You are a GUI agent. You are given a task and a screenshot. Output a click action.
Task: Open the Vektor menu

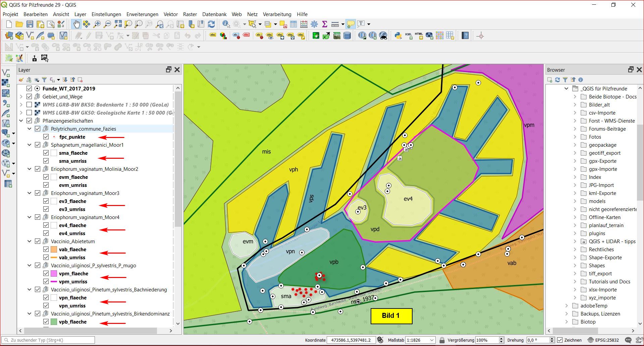[x=170, y=14]
